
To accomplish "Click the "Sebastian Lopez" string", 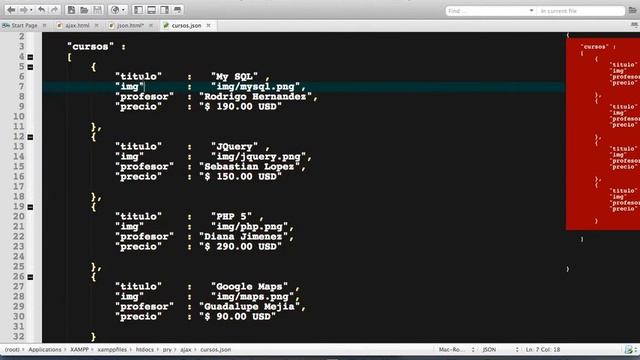I will (250, 167).
